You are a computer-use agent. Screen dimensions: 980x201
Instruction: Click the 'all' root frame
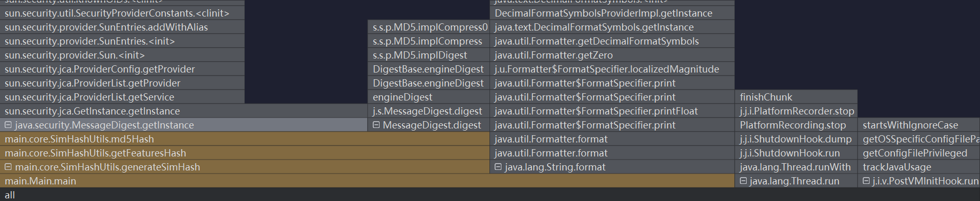[490, 195]
